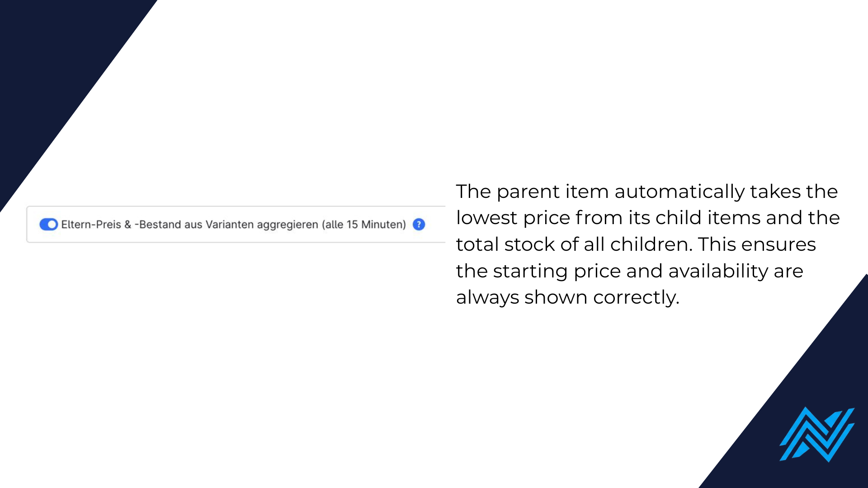The image size is (868, 488).
Task: Click the blue N logo
Action: point(817,434)
